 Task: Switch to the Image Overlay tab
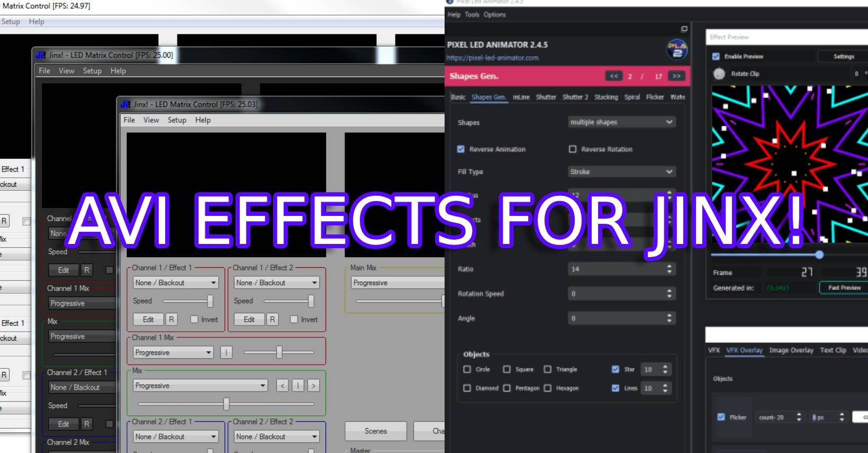791,350
